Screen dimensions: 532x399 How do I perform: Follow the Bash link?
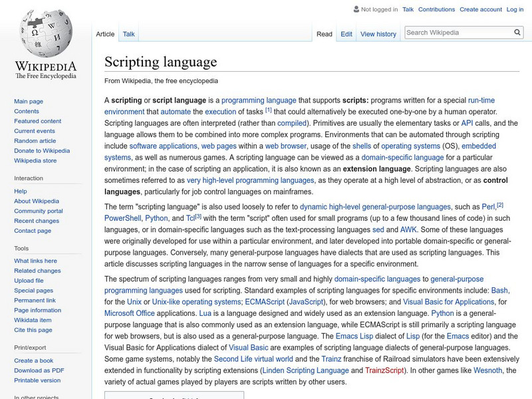pyautogui.click(x=499, y=291)
